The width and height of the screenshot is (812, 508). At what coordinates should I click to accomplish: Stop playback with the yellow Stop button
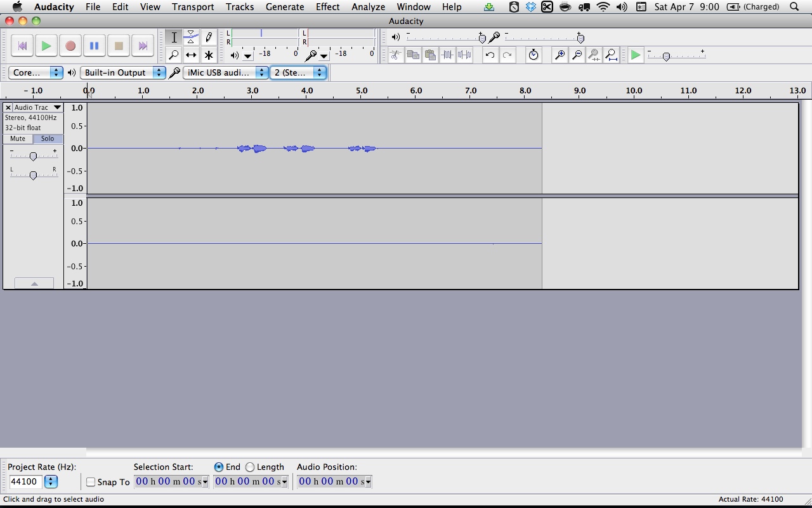tap(118, 46)
